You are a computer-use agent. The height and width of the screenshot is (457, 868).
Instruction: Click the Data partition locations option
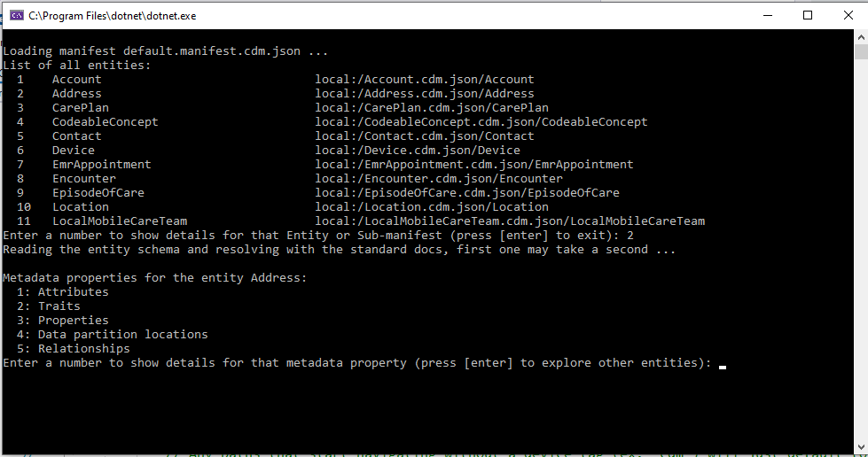tap(122, 335)
